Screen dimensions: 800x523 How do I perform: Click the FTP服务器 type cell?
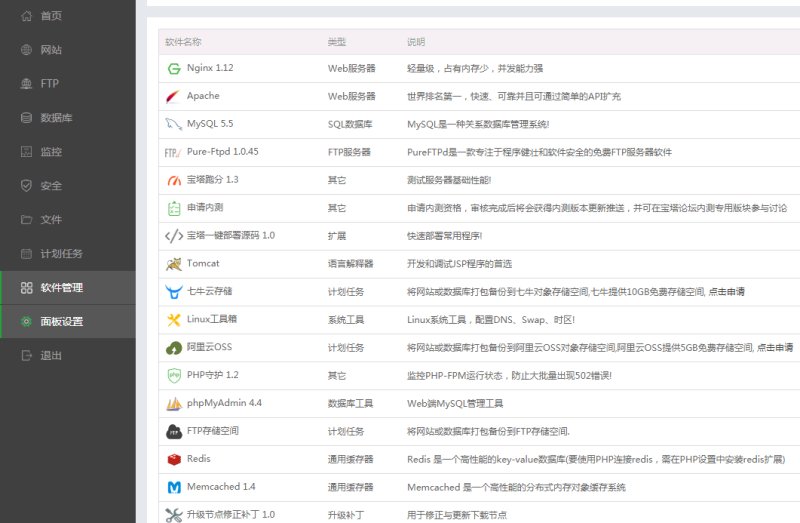coord(349,152)
